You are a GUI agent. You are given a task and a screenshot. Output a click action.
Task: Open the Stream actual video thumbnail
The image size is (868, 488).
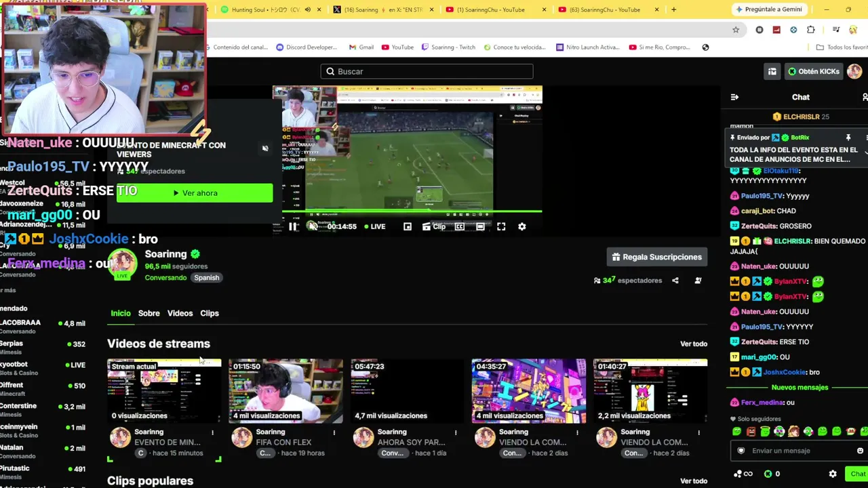(164, 391)
